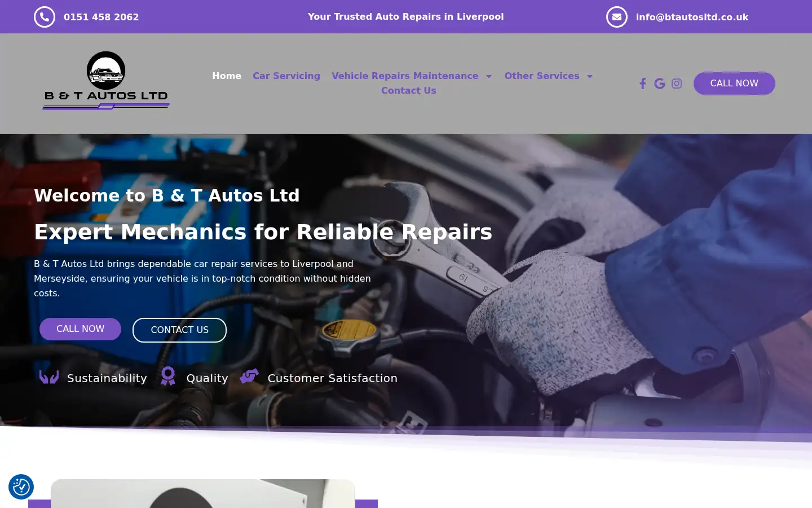Click the phone icon in the top bar

[45, 17]
